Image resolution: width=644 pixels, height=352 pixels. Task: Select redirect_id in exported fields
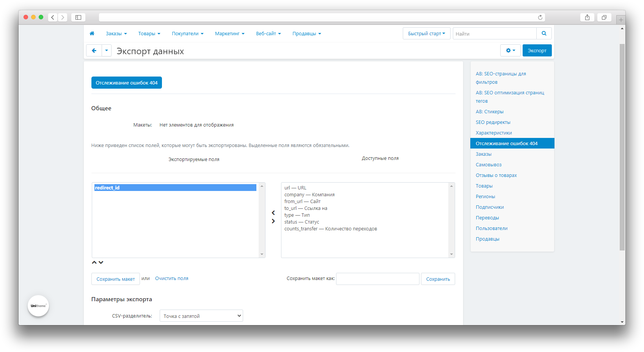(175, 188)
